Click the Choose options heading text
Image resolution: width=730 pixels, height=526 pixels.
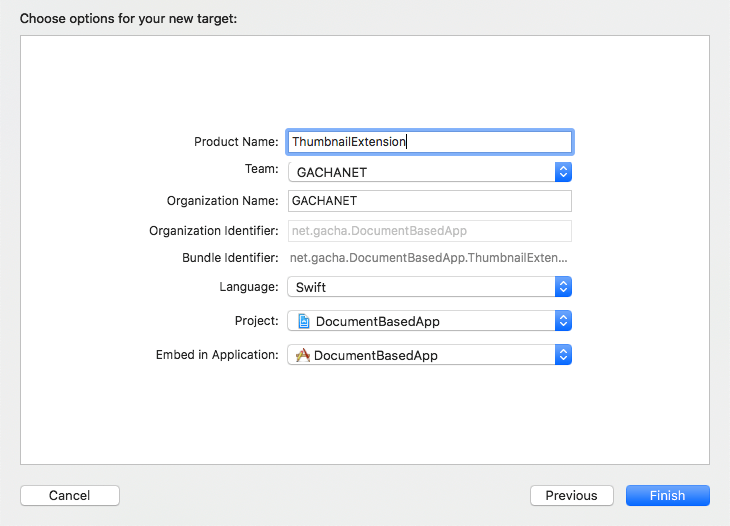pos(128,19)
